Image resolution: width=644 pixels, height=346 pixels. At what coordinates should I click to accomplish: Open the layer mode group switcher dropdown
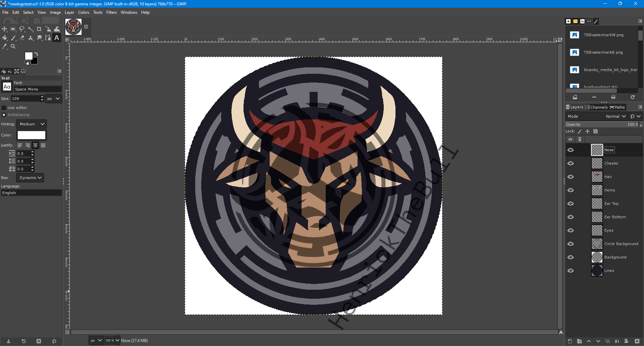636,116
